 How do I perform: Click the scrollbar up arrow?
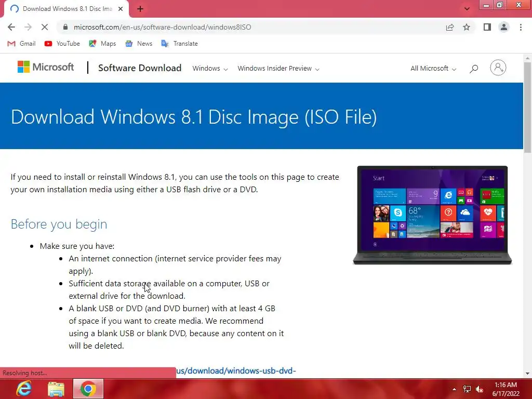[527, 58]
